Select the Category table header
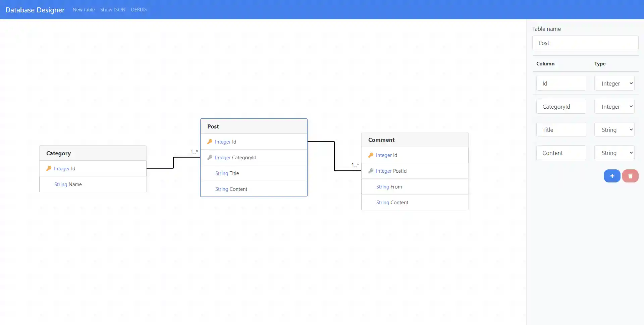Image resolution: width=644 pixels, height=325 pixels. 93,153
